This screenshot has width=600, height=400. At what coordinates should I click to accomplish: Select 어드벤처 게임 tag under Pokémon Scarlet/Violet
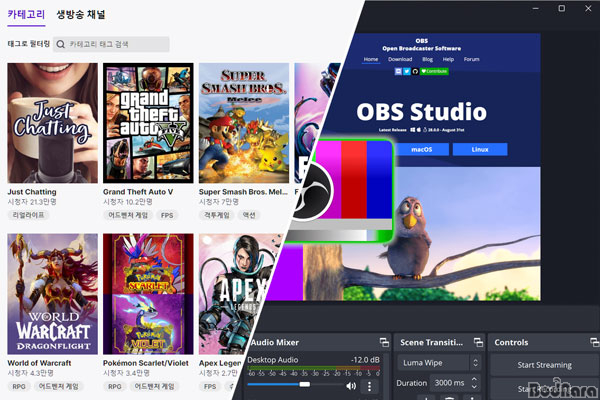click(x=154, y=386)
